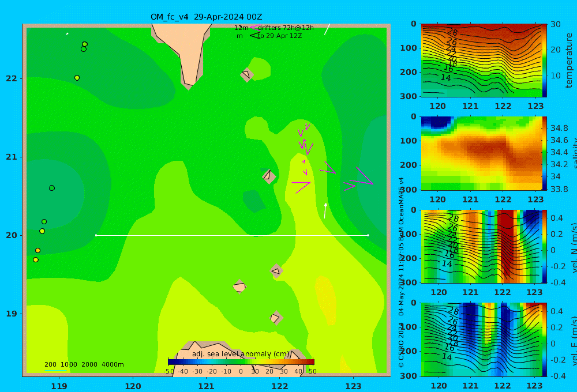Screen dimensions: 577x392
Task: Open the eastward velocity section panel
Action: [481, 340]
